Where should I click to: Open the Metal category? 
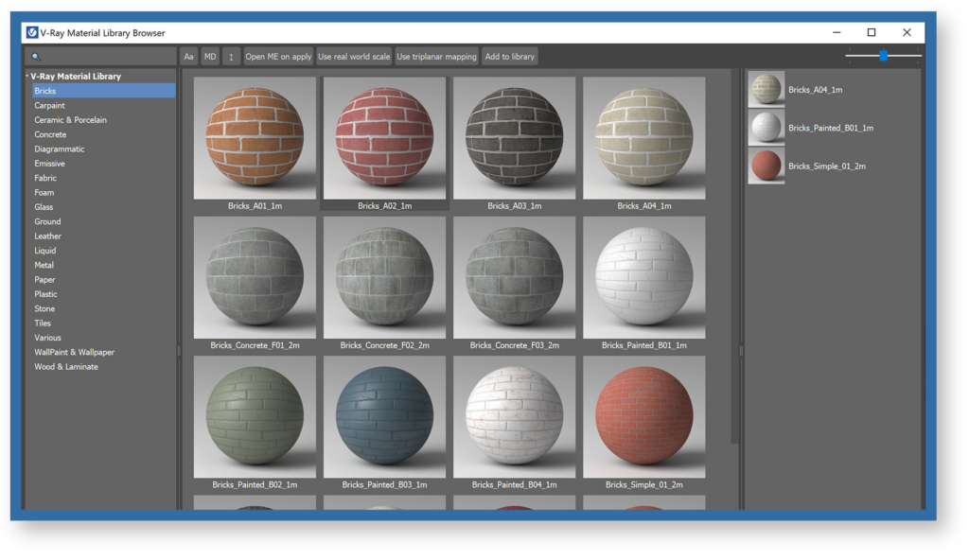pyautogui.click(x=44, y=265)
